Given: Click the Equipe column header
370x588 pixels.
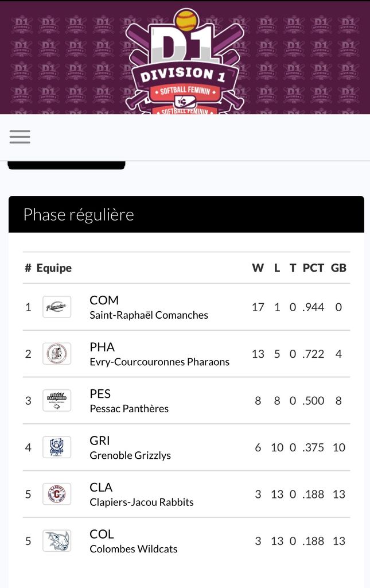Looking at the screenshot, I should pyautogui.click(x=54, y=268).
